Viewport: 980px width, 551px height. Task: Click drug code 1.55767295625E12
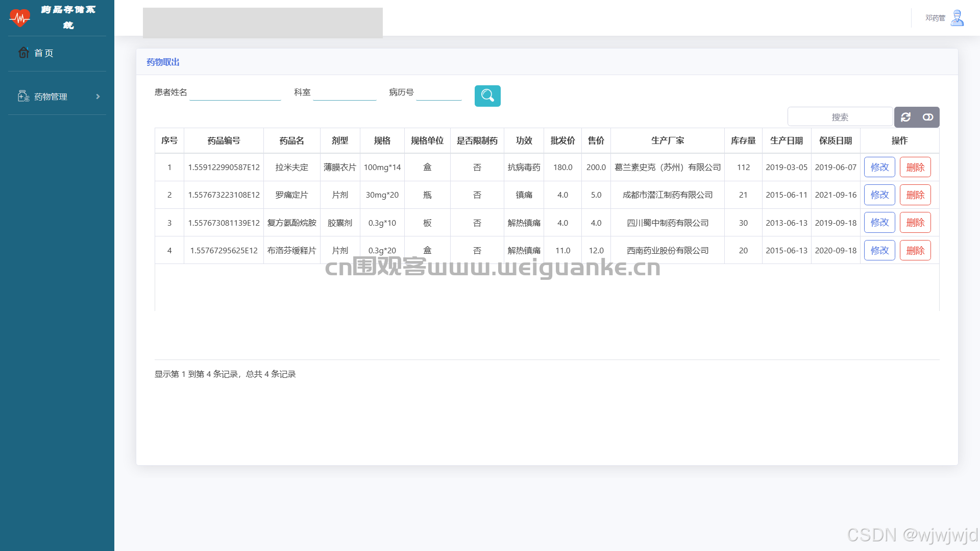pyautogui.click(x=224, y=251)
